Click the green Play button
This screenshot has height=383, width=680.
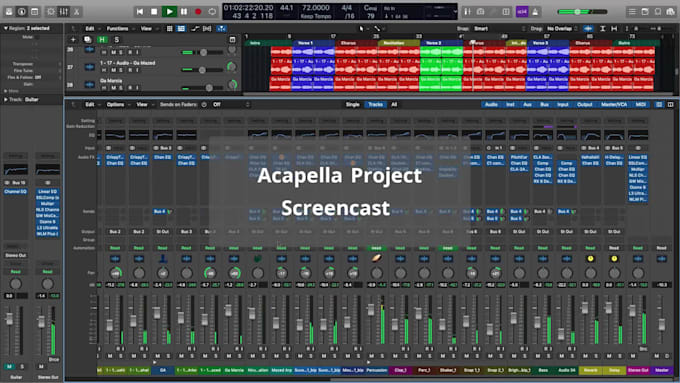coord(169,12)
